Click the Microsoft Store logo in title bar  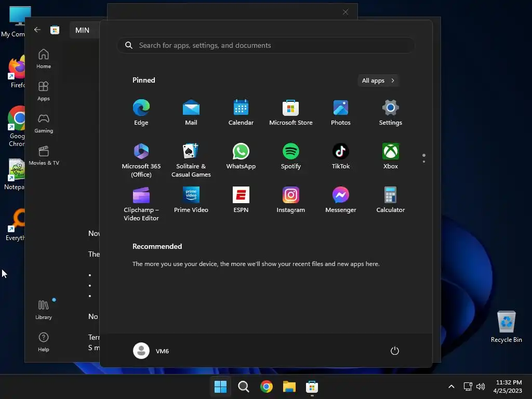click(x=55, y=30)
